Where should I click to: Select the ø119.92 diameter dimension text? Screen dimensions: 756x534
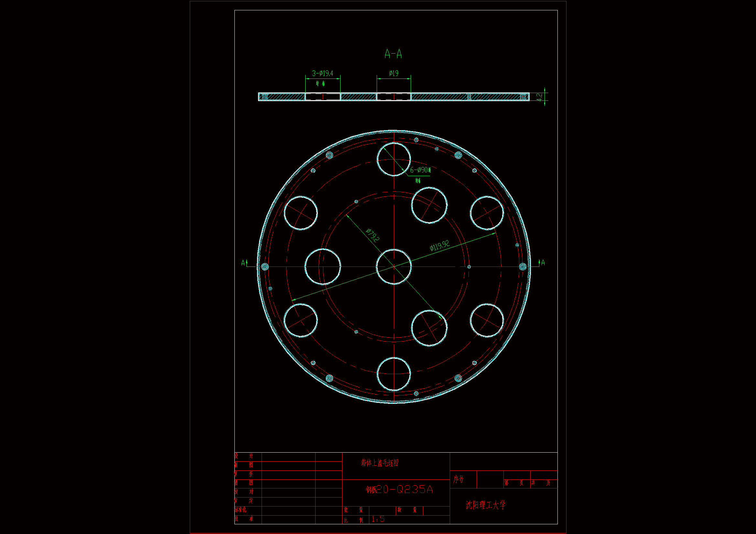(439, 246)
